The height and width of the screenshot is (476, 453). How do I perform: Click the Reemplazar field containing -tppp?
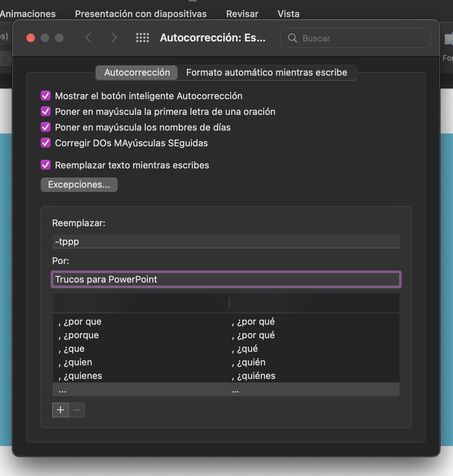pyautogui.click(x=225, y=242)
